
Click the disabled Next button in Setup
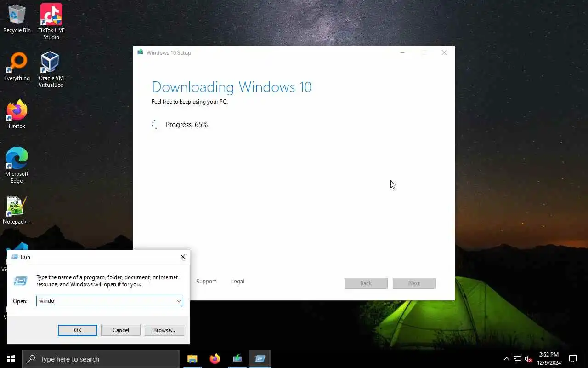pos(414,283)
